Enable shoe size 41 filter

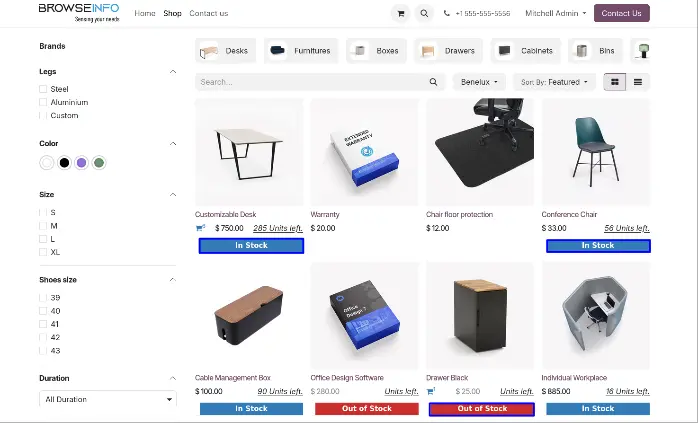pos(43,324)
